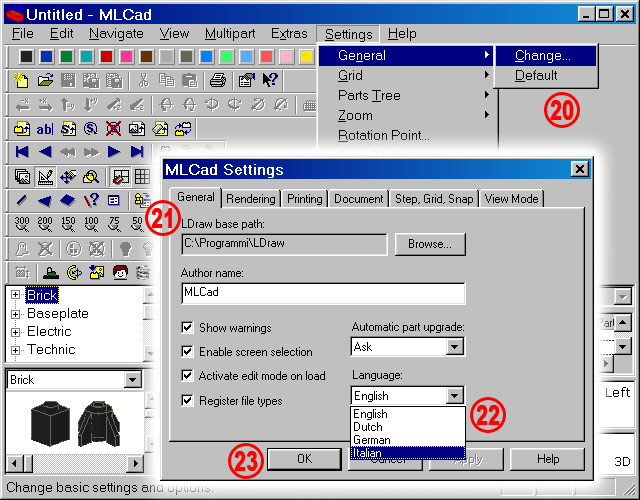The image size is (640, 500).
Task: Click the add quad primitive icon
Action: point(68,200)
